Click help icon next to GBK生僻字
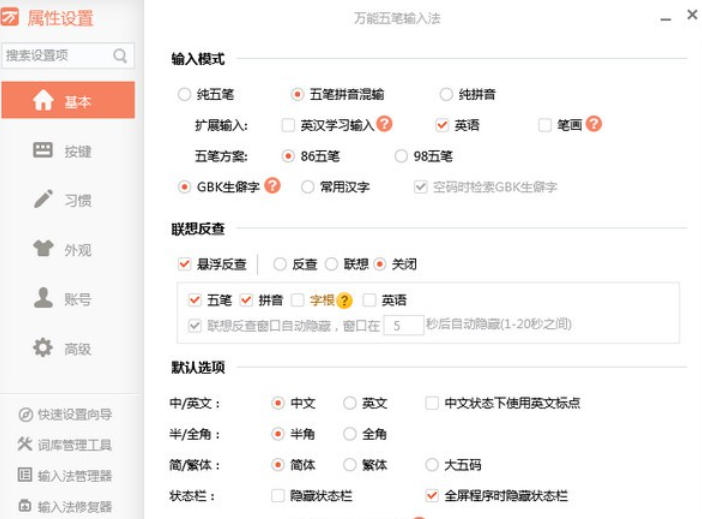702x519 pixels. 272,185
